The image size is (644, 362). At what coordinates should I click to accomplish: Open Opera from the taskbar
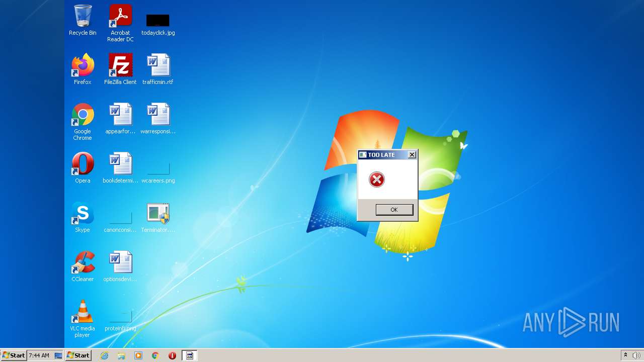(173, 355)
